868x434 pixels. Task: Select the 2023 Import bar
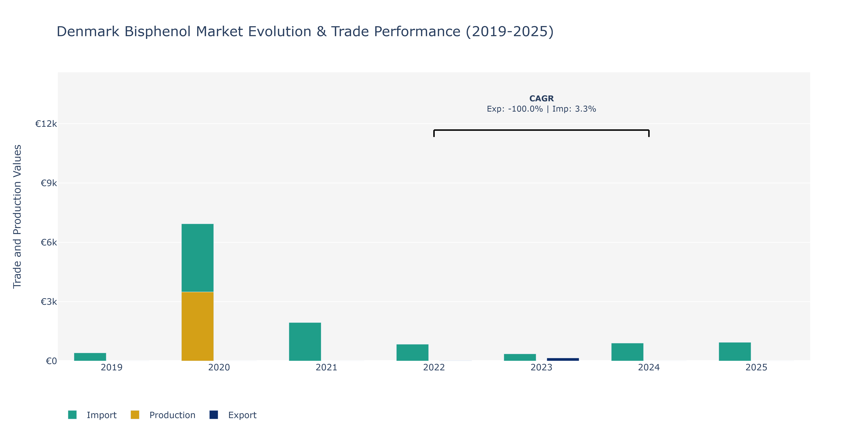pyautogui.click(x=520, y=357)
